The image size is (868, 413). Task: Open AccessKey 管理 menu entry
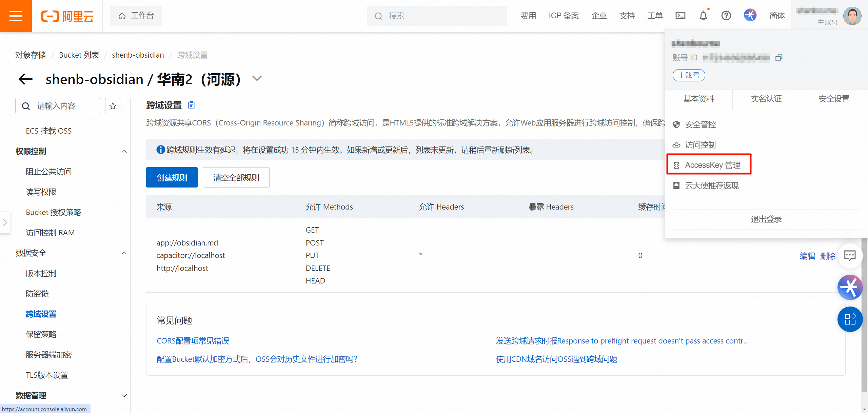tap(712, 165)
